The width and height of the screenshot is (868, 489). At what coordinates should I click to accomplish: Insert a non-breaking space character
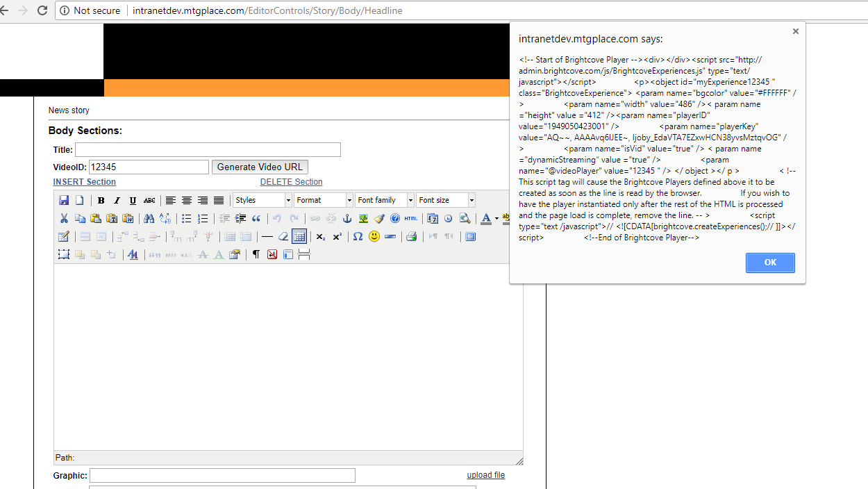point(272,254)
